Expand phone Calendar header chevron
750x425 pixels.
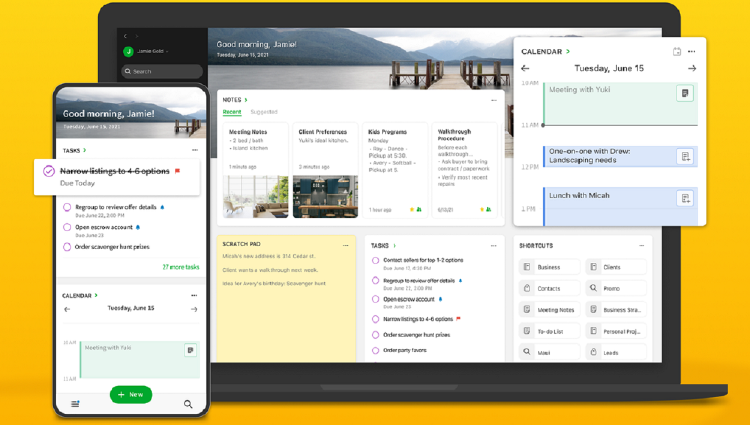pyautogui.click(x=96, y=295)
